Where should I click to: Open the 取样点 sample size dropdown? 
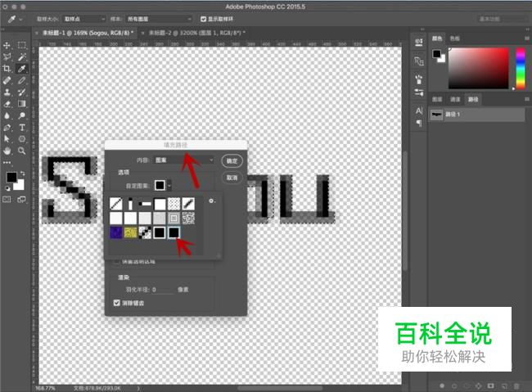(x=83, y=19)
